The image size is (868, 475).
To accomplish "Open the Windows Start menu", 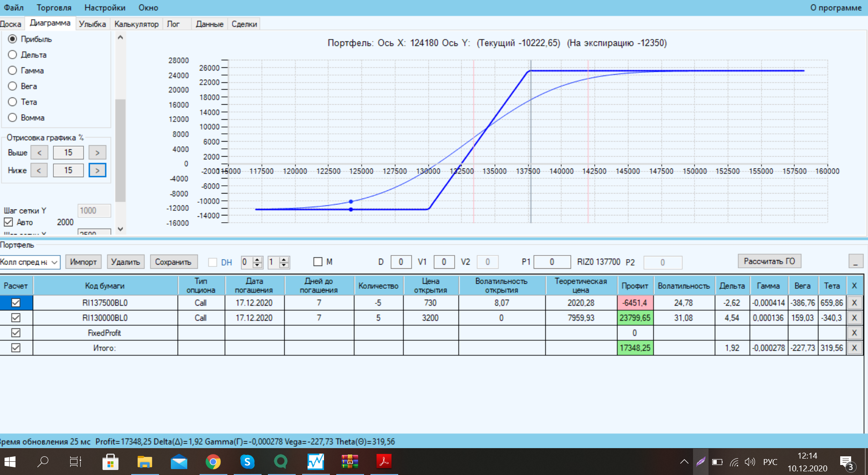I will 10,462.
